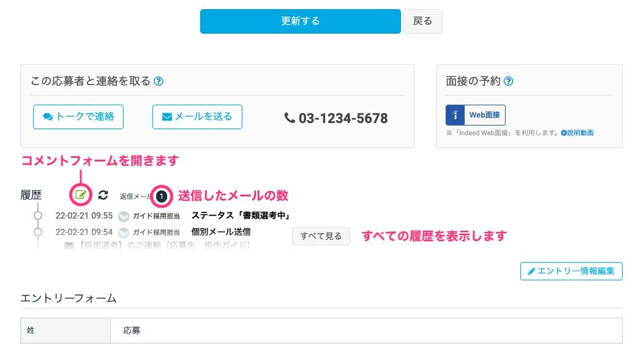Screen dimensions: 644x344
Task: Click the Indeed logo on Web面接 button
Action: point(455,115)
